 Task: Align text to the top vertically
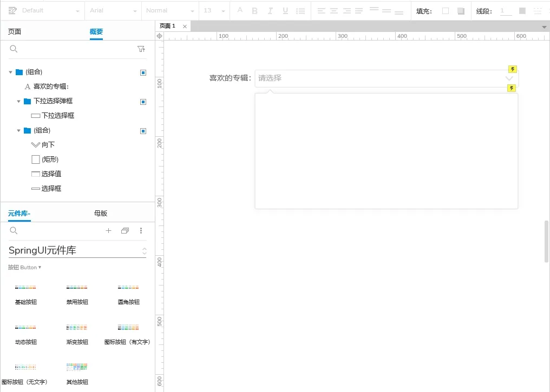click(x=374, y=9)
